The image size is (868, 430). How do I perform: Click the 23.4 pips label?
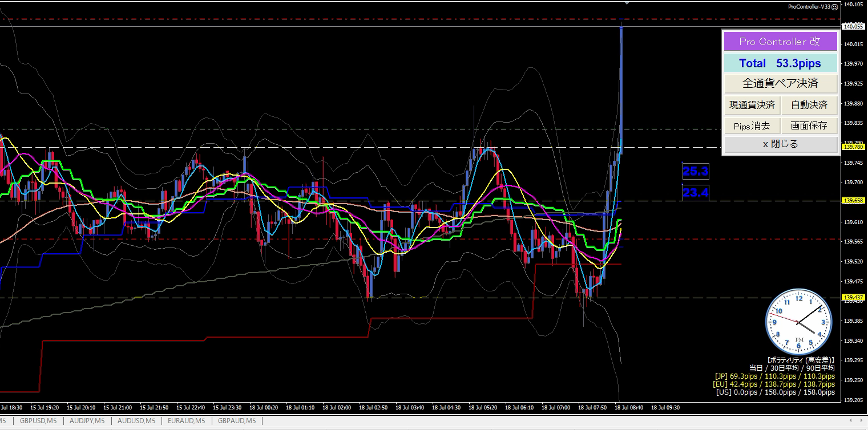[696, 193]
